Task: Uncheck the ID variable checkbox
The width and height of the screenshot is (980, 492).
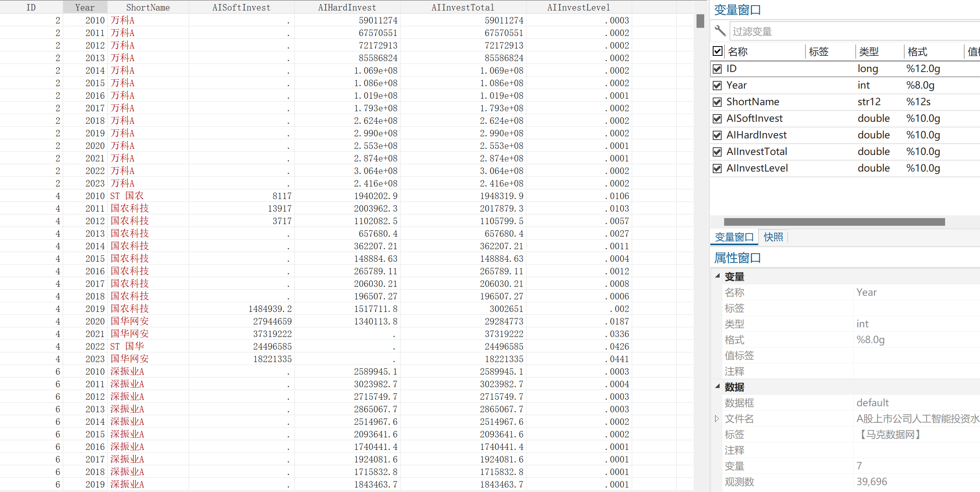Action: click(x=717, y=69)
